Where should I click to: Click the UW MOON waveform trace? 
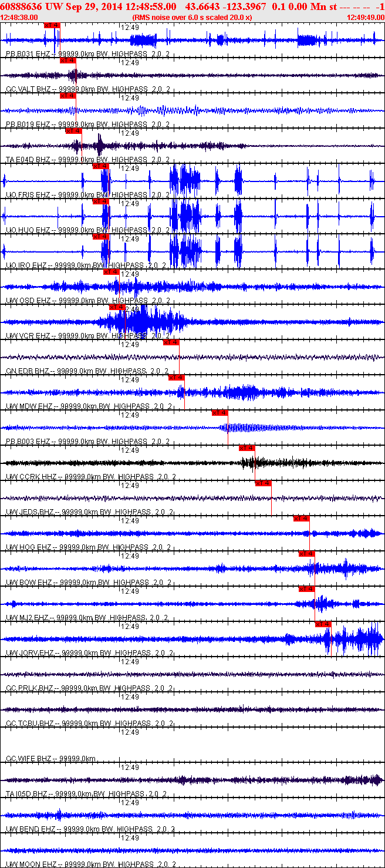pyautogui.click(x=192, y=850)
